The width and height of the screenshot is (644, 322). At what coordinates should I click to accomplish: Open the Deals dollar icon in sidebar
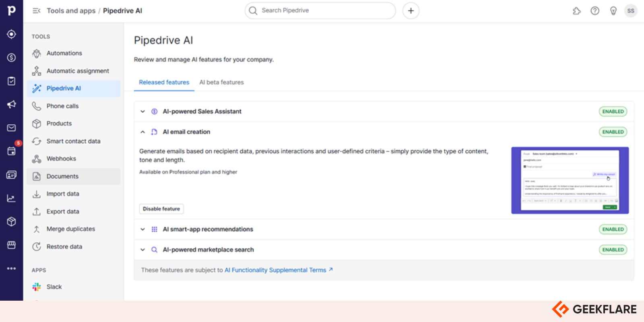coord(11,58)
